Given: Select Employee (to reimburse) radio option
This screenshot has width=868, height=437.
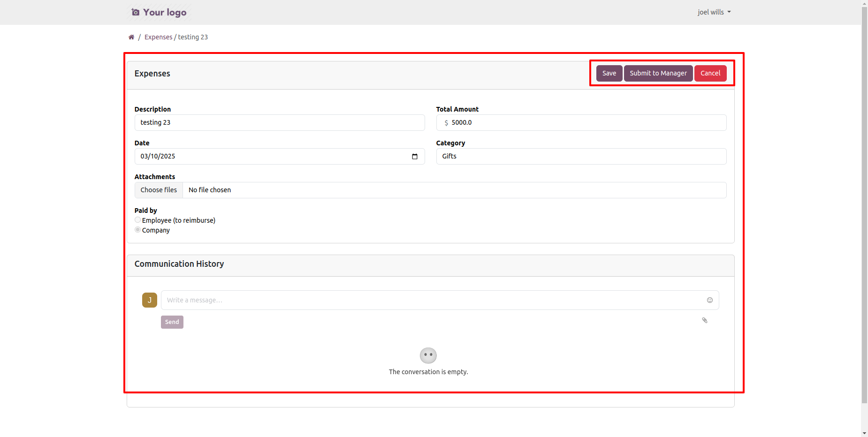Looking at the screenshot, I should (x=137, y=220).
